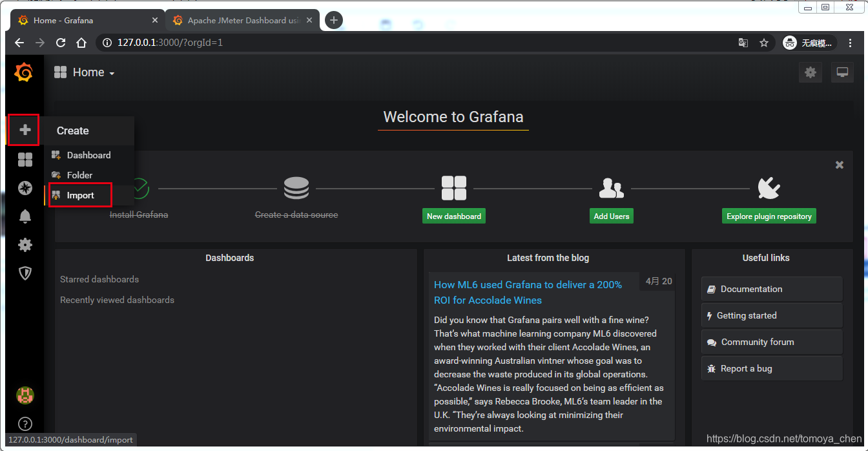Click Explore plugin repository button

(769, 216)
